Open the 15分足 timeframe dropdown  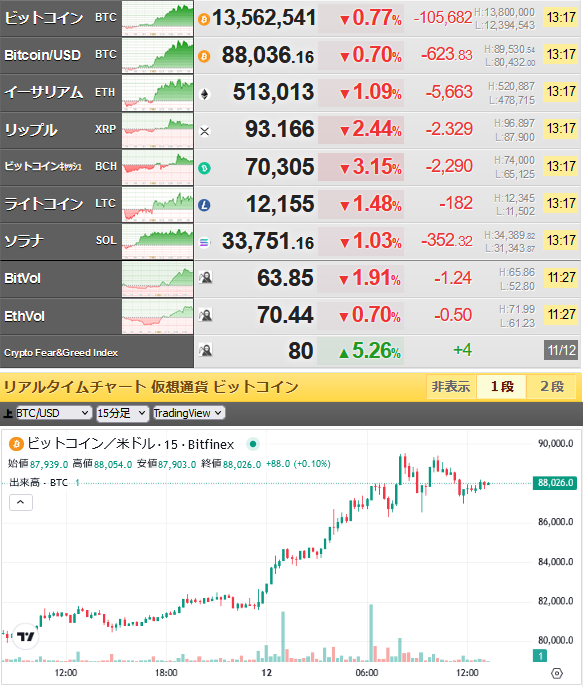[122, 413]
